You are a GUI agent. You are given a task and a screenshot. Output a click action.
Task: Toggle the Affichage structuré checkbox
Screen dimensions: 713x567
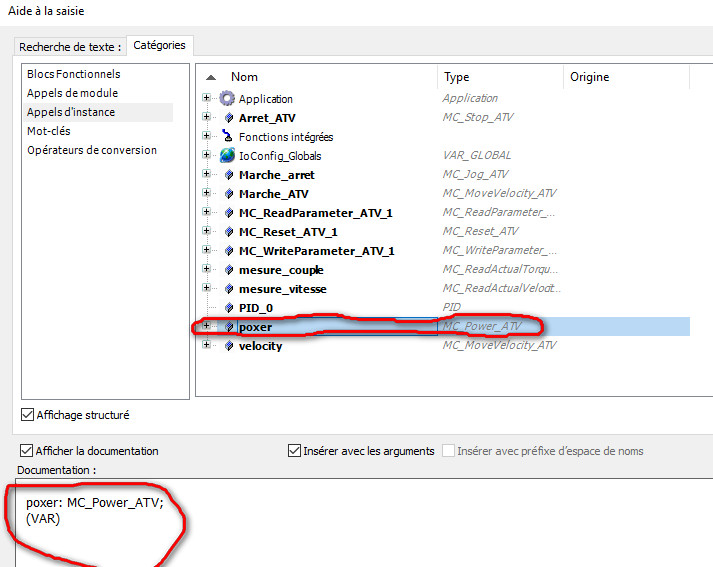pyautogui.click(x=27, y=415)
